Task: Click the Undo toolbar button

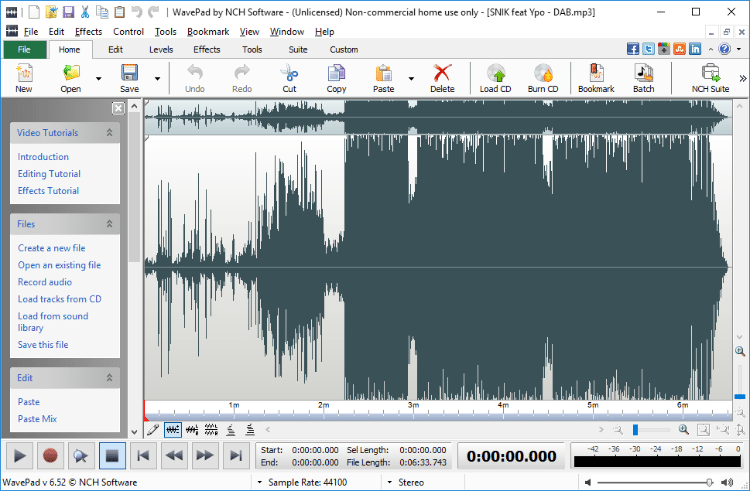Action: coord(195,78)
